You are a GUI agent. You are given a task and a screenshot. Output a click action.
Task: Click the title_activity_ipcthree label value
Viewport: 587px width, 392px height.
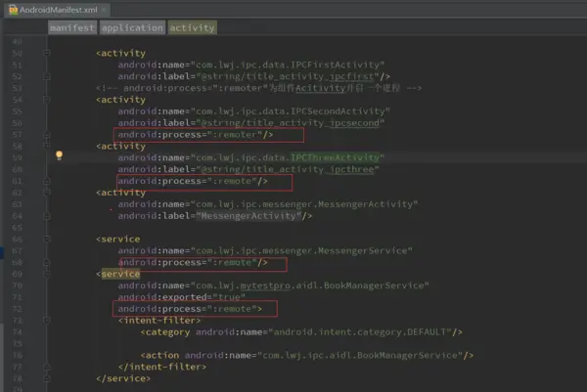288,169
